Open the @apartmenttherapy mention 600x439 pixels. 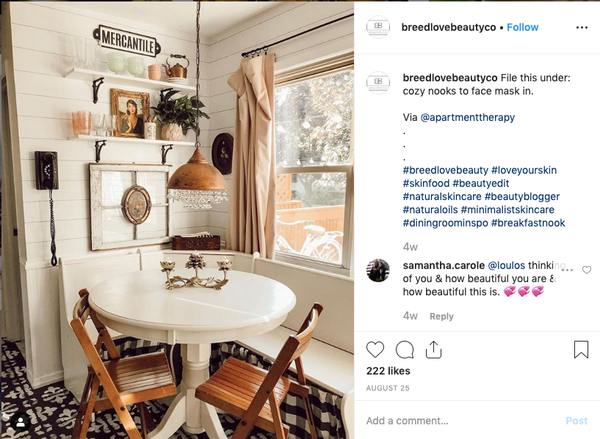(467, 117)
